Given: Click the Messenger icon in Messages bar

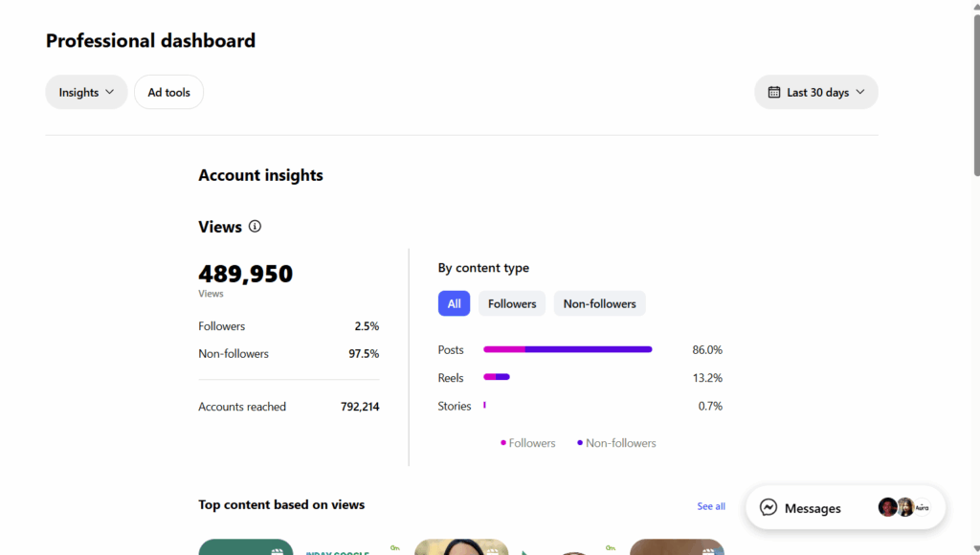Looking at the screenshot, I should (x=768, y=508).
